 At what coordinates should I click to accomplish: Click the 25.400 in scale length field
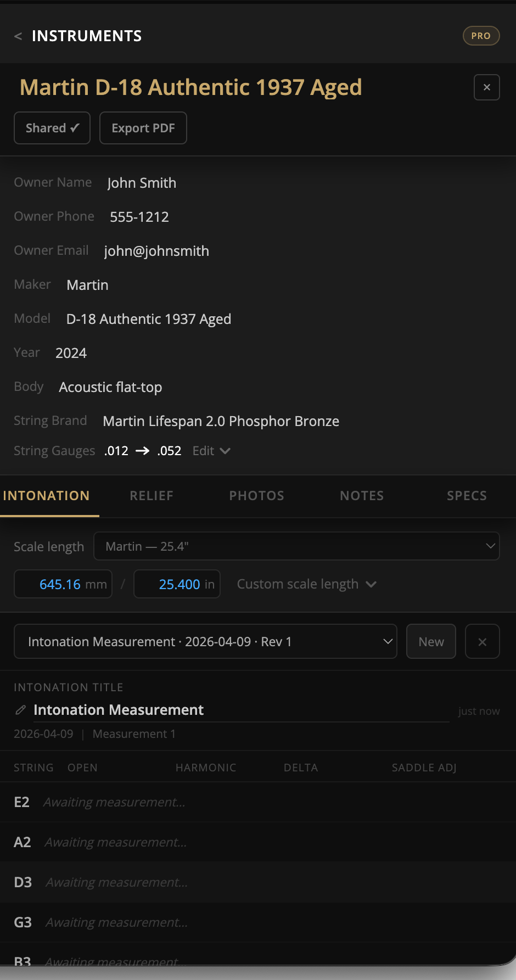tap(177, 584)
